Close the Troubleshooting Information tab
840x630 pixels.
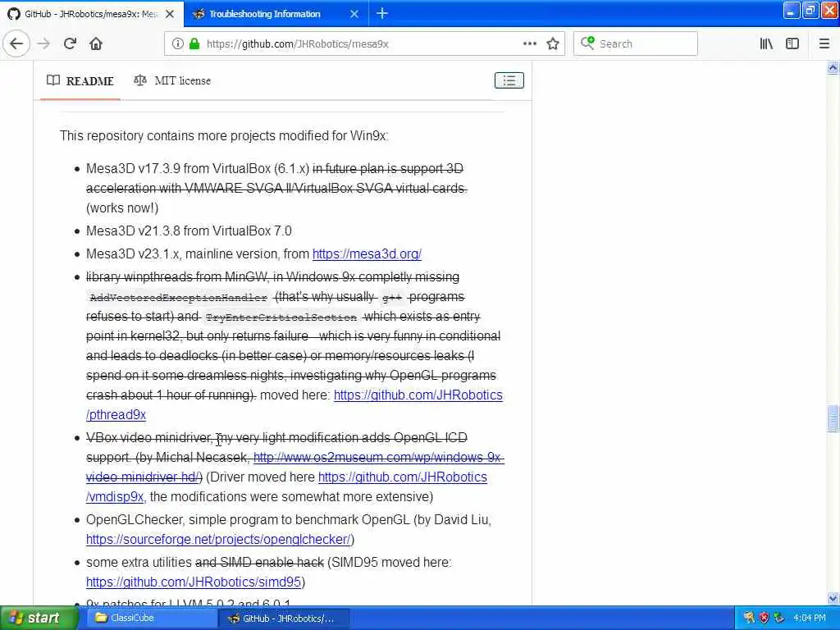[354, 14]
